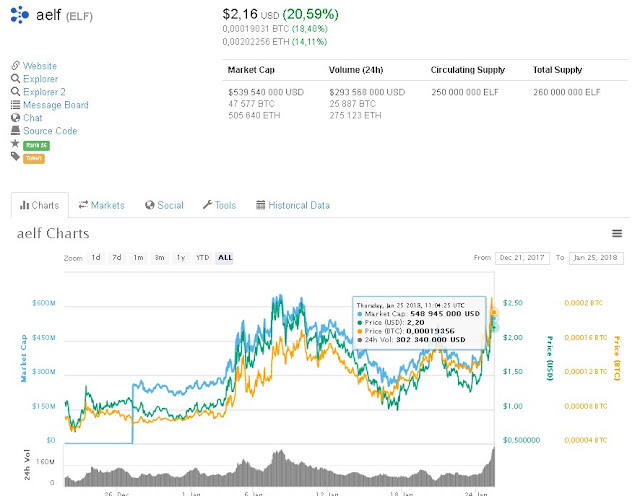This screenshot has width=640, height=496.
Task: Set chart zoom to 3m
Action: tap(160, 258)
